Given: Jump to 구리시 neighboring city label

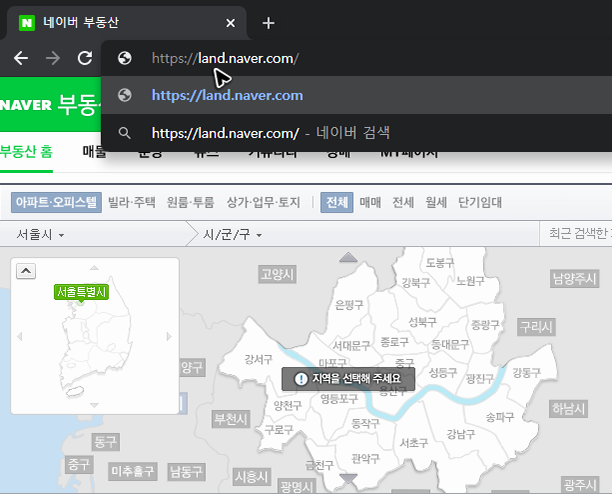Looking at the screenshot, I should 537,327.
